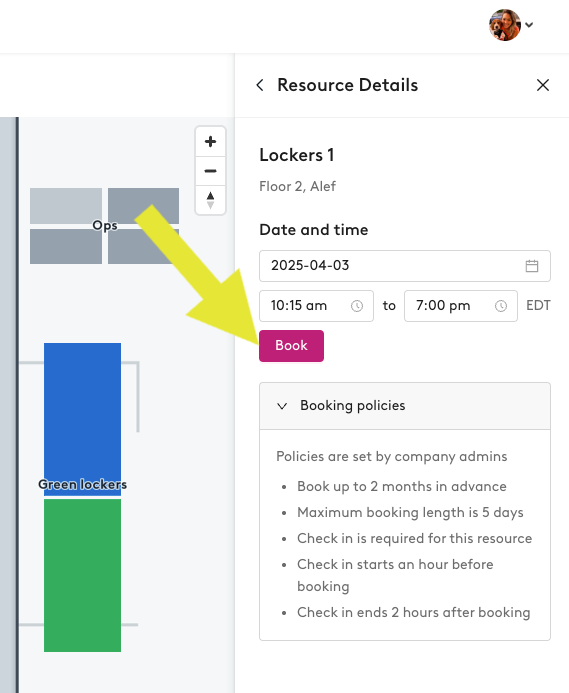
Task: Select the green locker on the map
Action: [82, 575]
